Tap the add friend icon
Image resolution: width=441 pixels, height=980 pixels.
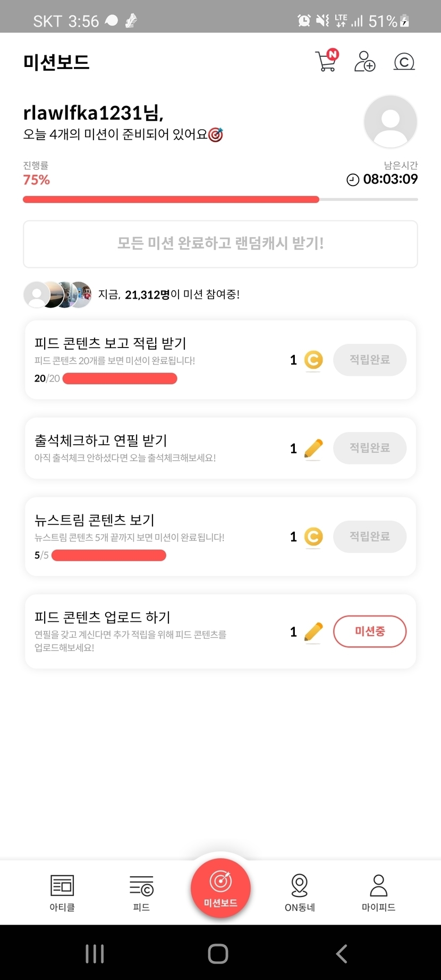[364, 62]
